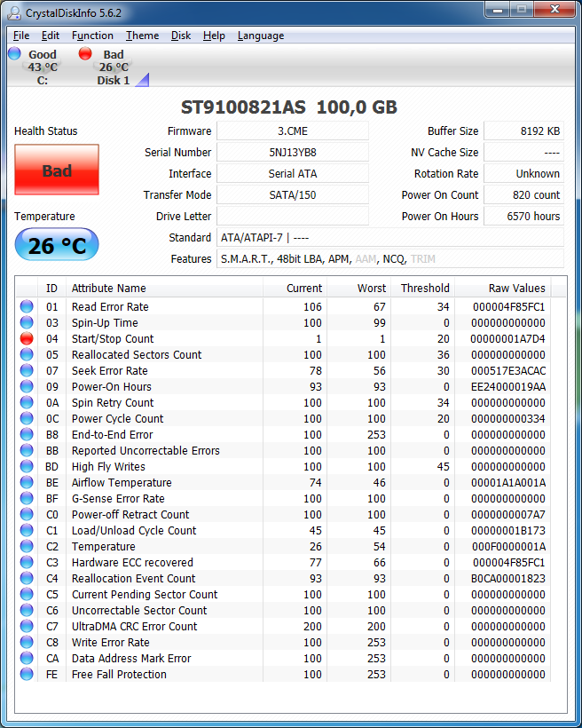Click the status icon for Power-On Hours

click(27, 386)
